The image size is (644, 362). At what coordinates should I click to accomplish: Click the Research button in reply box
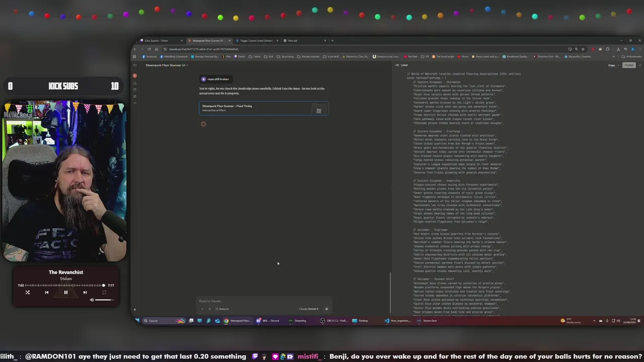click(222, 309)
